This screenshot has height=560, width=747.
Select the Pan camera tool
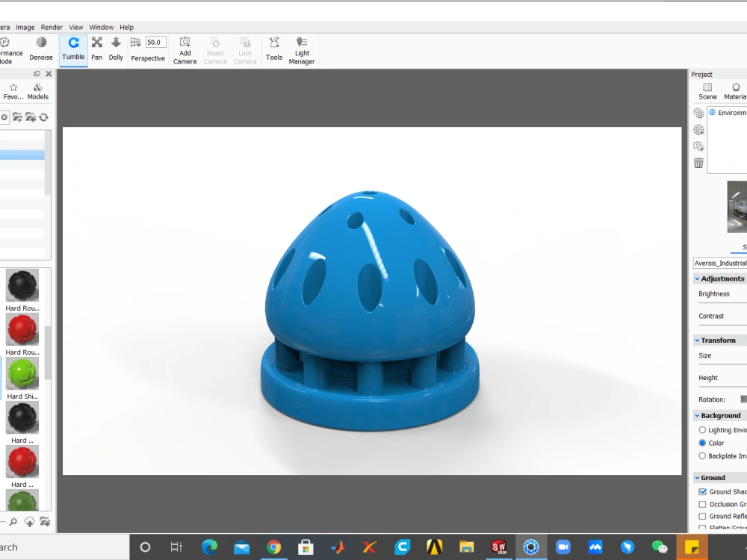tap(96, 49)
